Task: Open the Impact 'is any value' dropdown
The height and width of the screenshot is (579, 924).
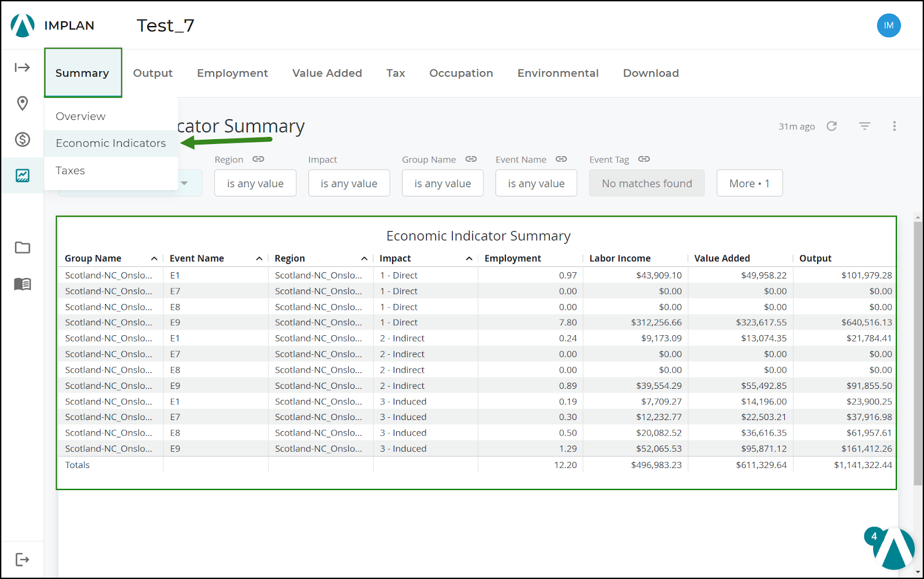Action: coord(349,183)
